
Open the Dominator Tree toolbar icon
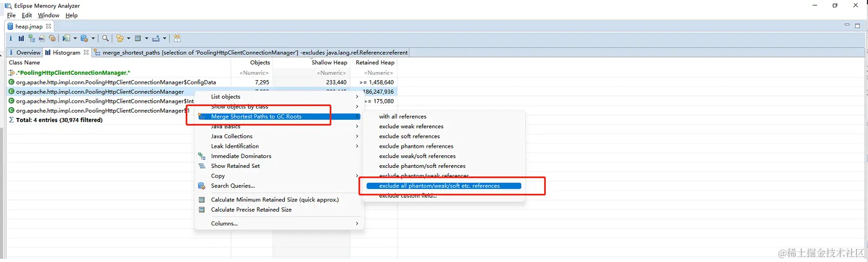(31, 38)
